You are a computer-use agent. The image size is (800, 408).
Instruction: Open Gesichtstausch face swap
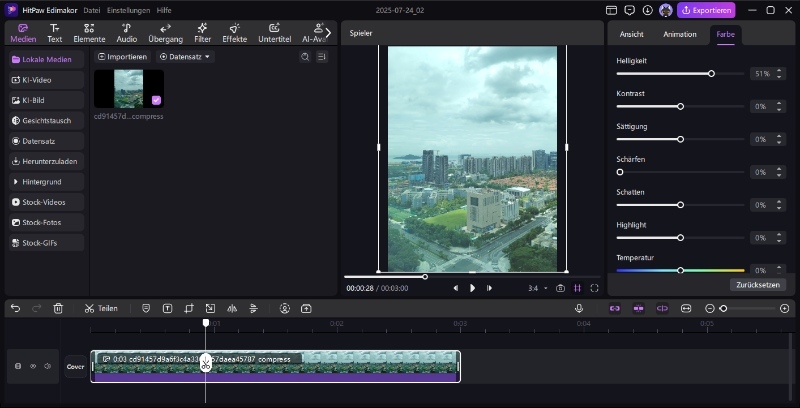(x=46, y=121)
